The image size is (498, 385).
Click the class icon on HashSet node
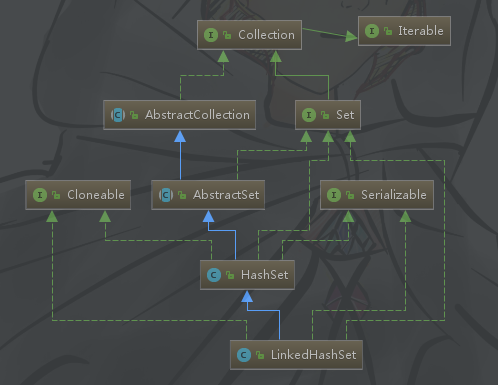tap(214, 275)
